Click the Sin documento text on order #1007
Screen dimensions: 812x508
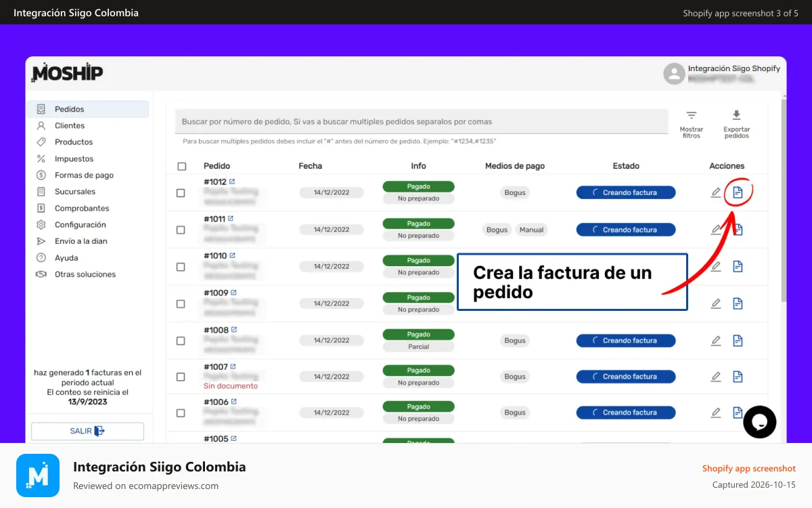pos(231,386)
